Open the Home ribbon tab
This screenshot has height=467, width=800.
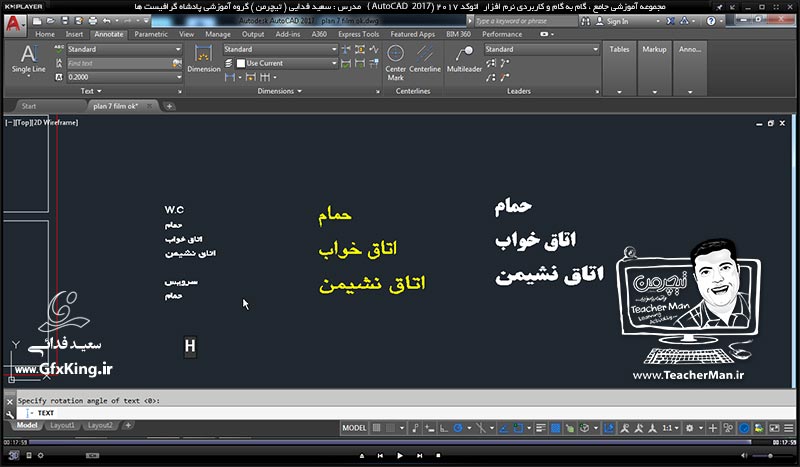coord(45,34)
